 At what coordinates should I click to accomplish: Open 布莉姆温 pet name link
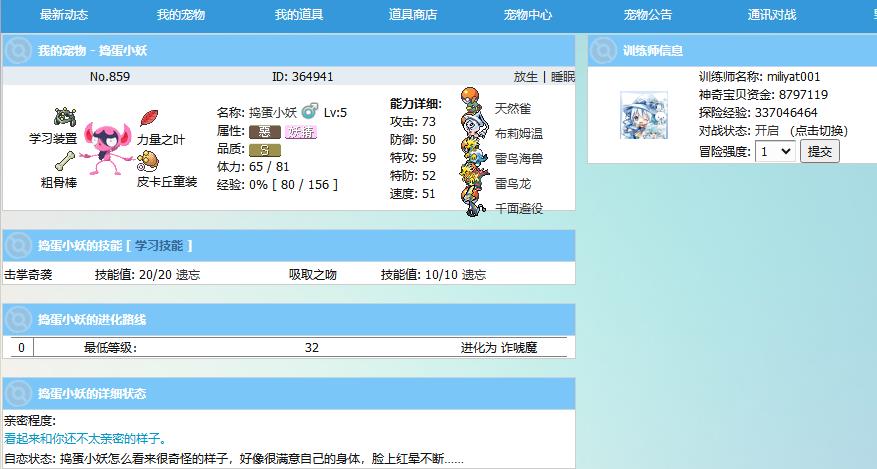tap(519, 134)
